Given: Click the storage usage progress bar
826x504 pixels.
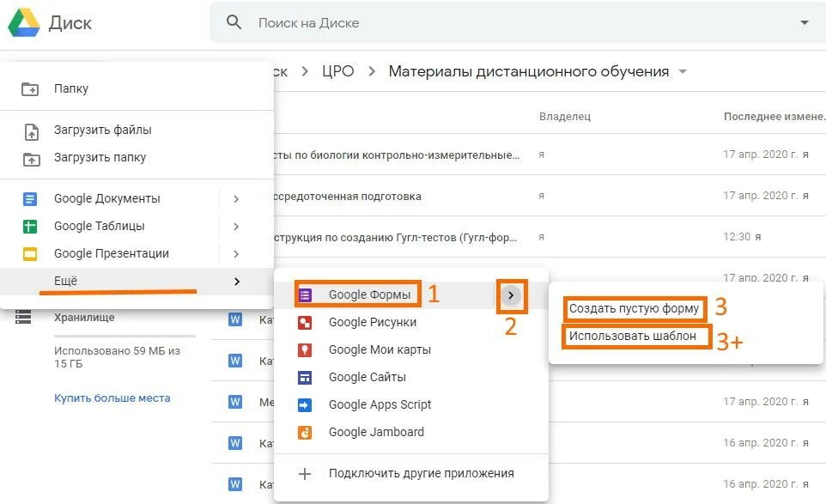Looking at the screenshot, I should (x=125, y=336).
